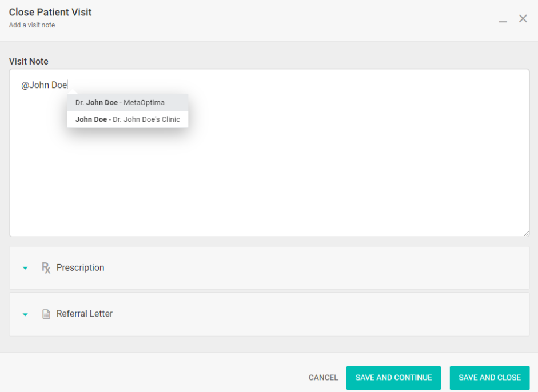538x392 pixels.
Task: Choose John Doe - Dr. John Doe's Clinic
Action: (x=127, y=119)
